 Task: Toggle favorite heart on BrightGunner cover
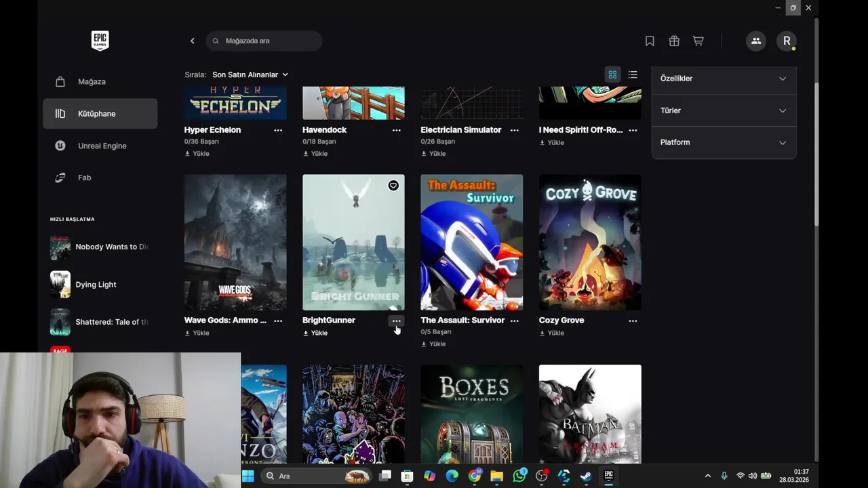click(393, 186)
